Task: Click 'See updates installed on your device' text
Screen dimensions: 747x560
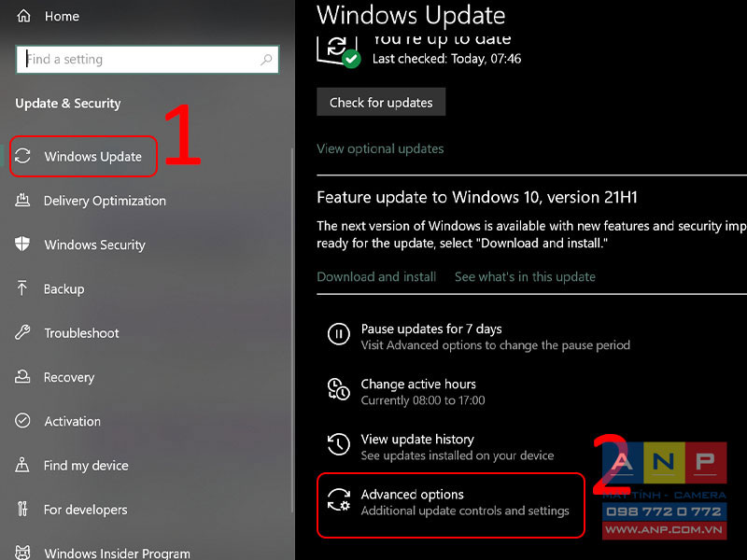Action: pyautogui.click(x=458, y=455)
